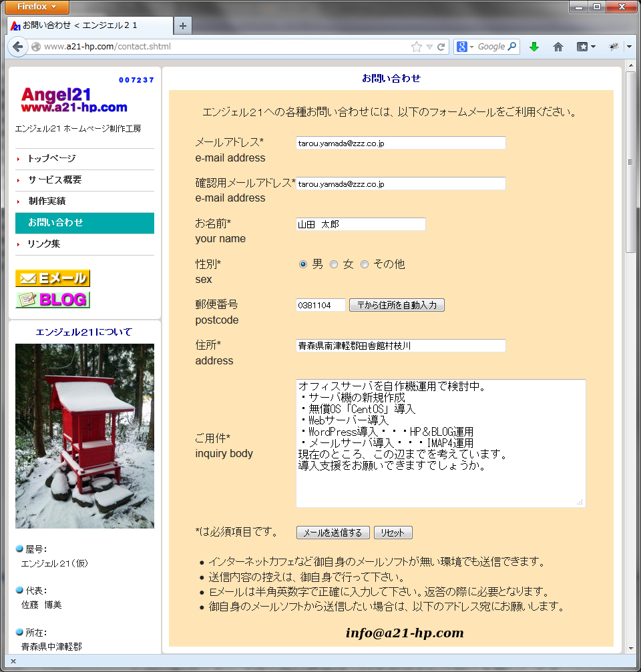Click the メールを送信する button
This screenshot has width=641, height=672.
[333, 533]
